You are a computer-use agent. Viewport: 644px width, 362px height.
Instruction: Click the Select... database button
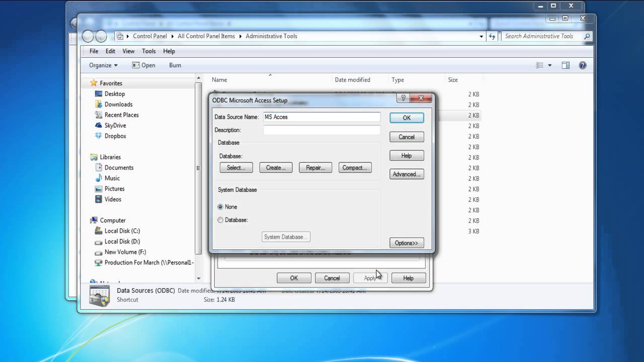(236, 168)
